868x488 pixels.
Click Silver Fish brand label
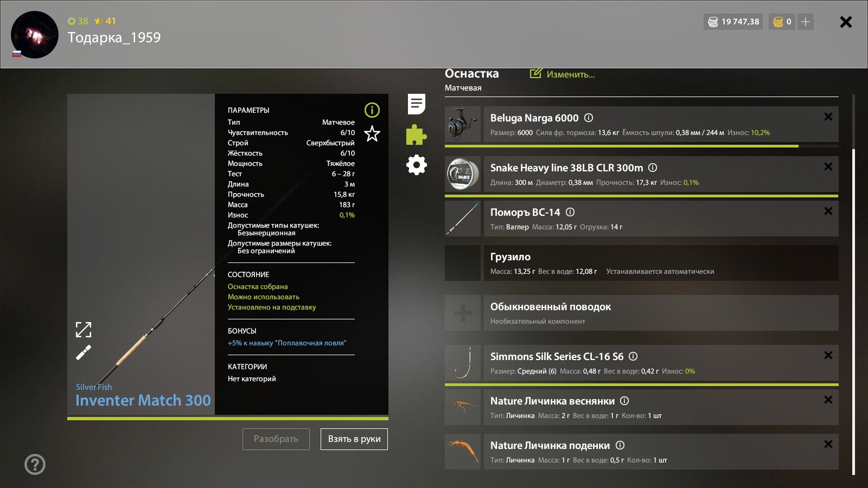click(94, 387)
